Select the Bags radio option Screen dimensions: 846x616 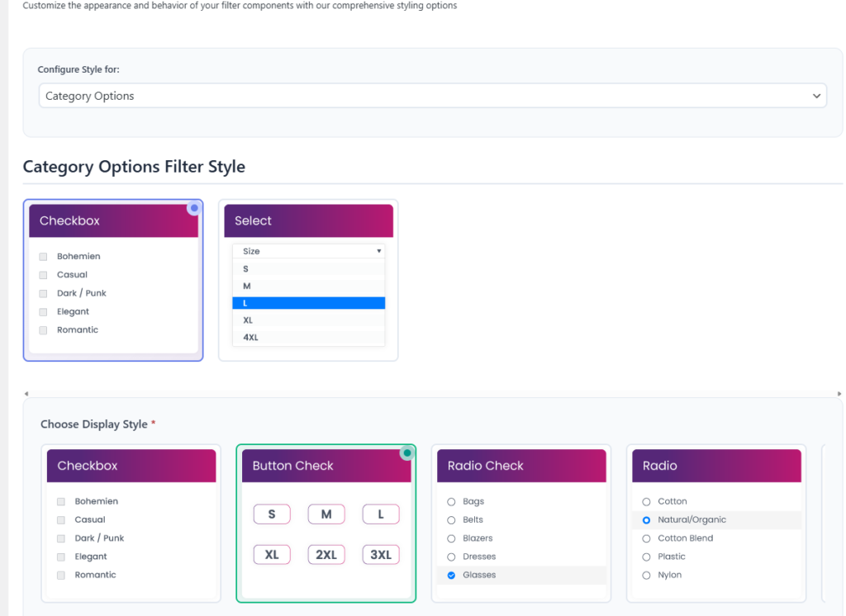coord(451,502)
